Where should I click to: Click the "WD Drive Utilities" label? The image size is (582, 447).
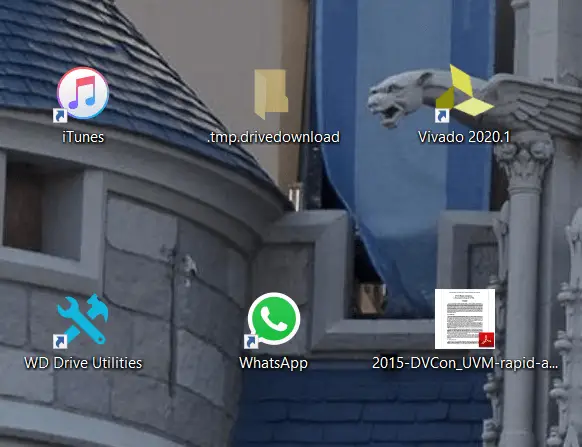tap(83, 363)
